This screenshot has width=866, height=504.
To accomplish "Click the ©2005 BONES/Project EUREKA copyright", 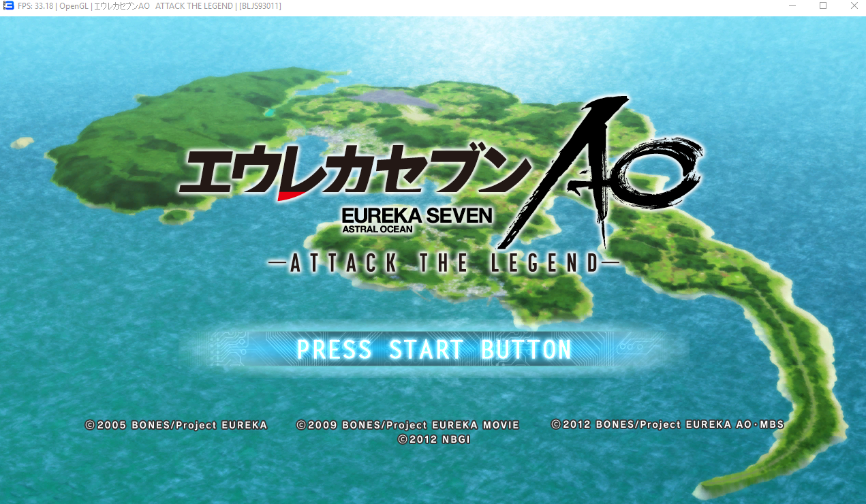I will 176,425.
